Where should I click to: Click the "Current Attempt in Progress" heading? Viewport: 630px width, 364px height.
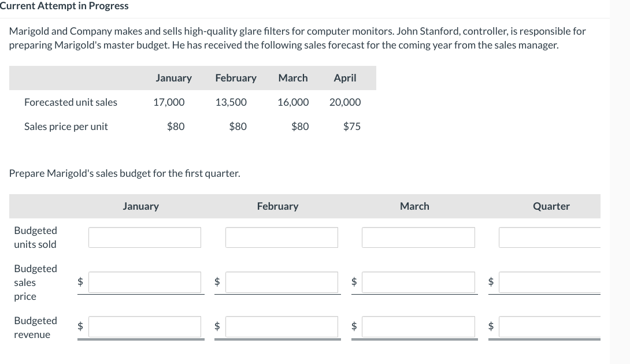64,6
